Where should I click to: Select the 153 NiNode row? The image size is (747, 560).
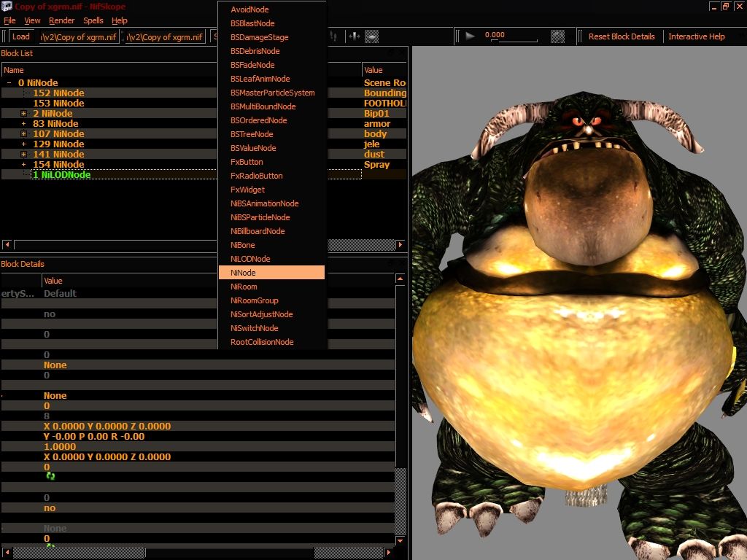click(x=58, y=104)
